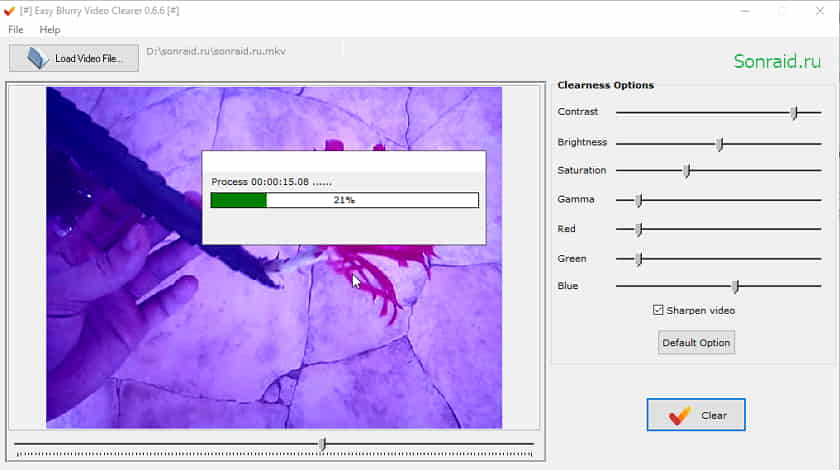Minimize the Easy Blurry Video Clearer window
The image size is (840, 470).
coord(745,11)
